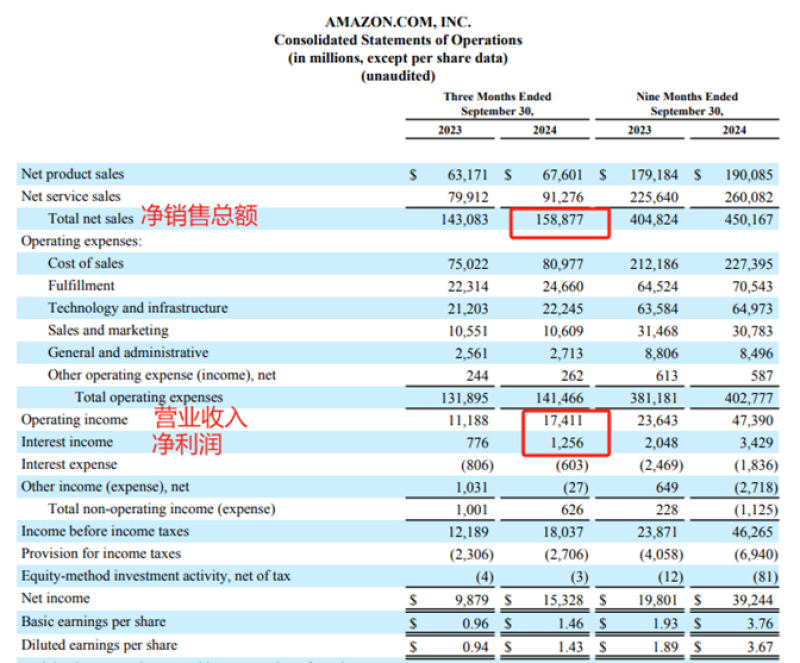This screenshot has height=663, width=800.
Task: Click the red Chinese annotation 净销售总额
Action: 199,216
